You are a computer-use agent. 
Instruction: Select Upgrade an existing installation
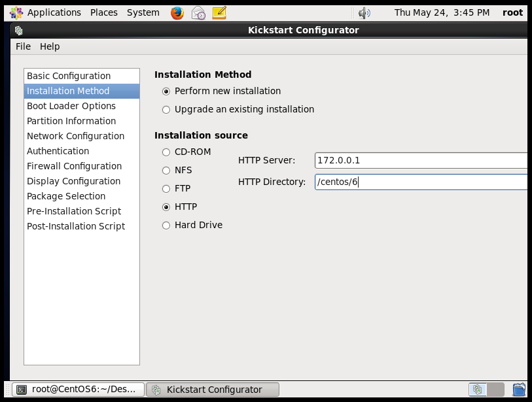(238, 109)
